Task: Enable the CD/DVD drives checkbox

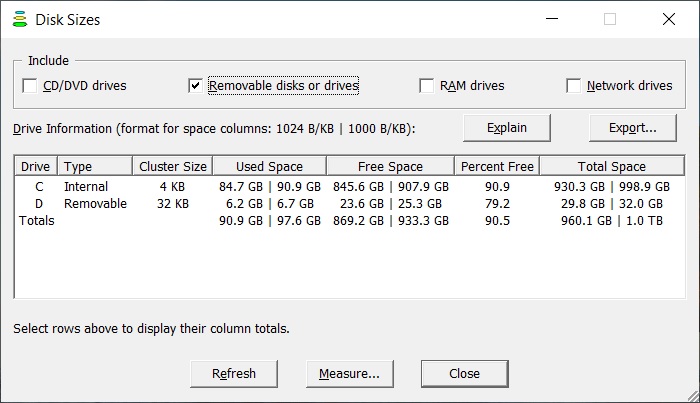Action: [29, 85]
